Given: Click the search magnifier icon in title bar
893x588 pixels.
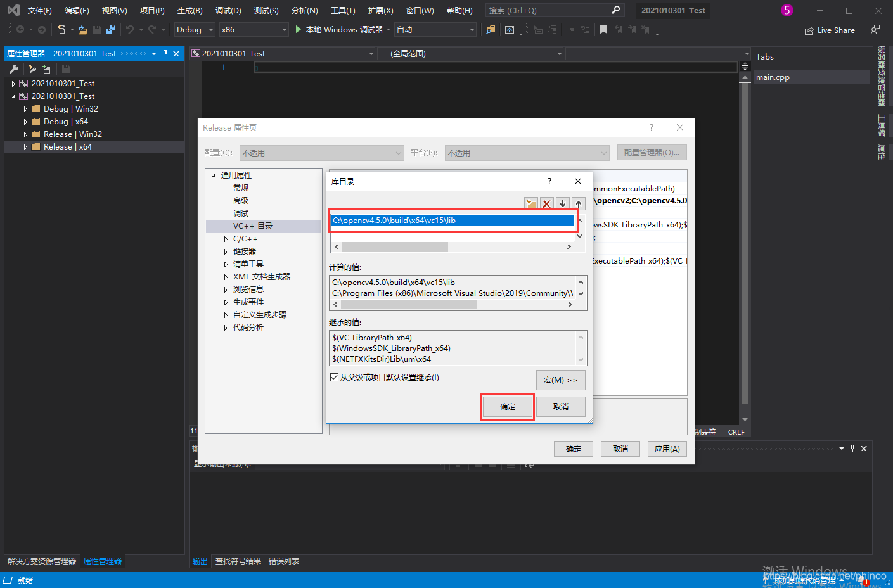Looking at the screenshot, I should [616, 10].
